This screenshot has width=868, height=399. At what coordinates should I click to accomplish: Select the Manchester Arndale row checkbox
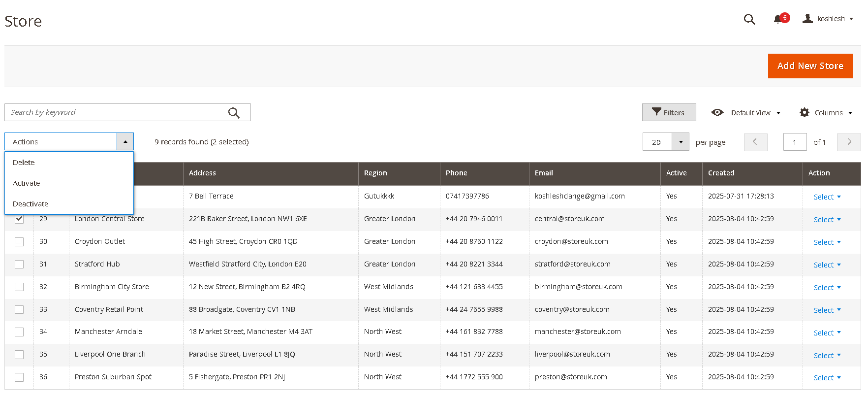tap(19, 332)
